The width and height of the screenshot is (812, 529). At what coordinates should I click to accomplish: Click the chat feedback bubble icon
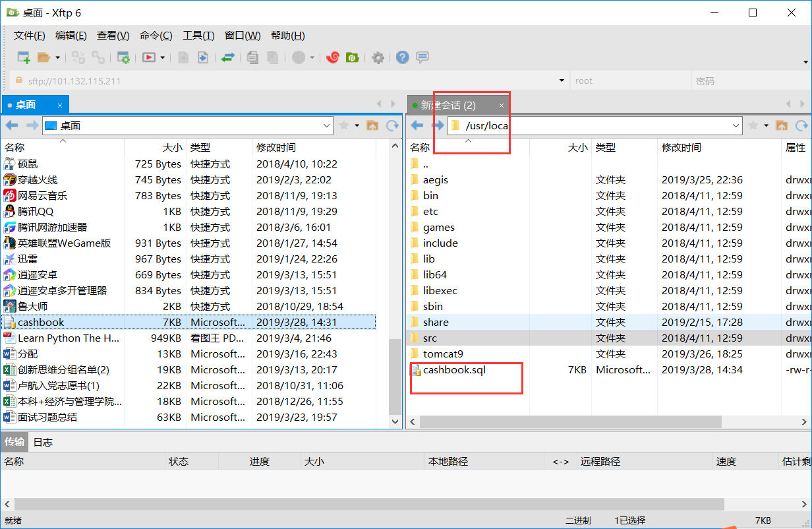422,57
